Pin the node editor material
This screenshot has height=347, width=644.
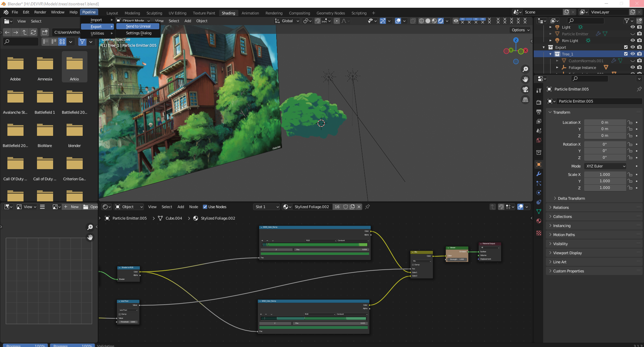point(367,207)
